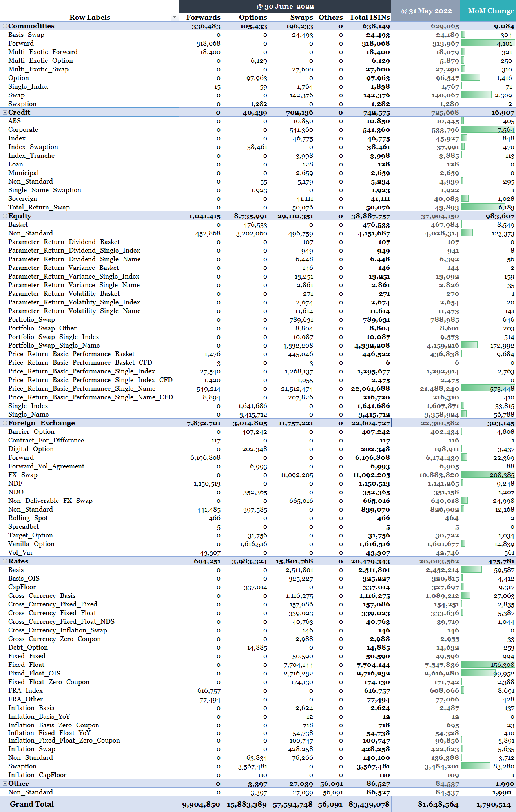Viewport: 516px width, 812px height.
Task: Select the Rolling_Spot row label
Action: (x=28, y=518)
